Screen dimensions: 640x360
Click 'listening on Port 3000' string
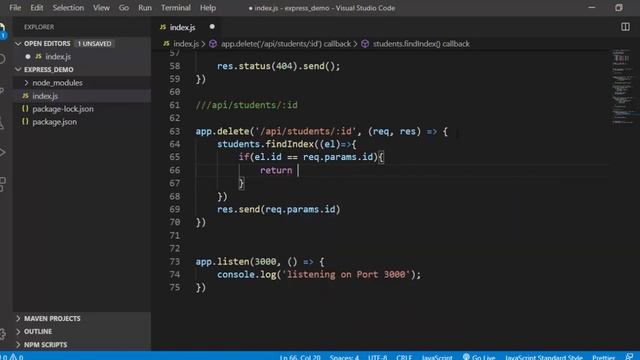click(x=346, y=274)
